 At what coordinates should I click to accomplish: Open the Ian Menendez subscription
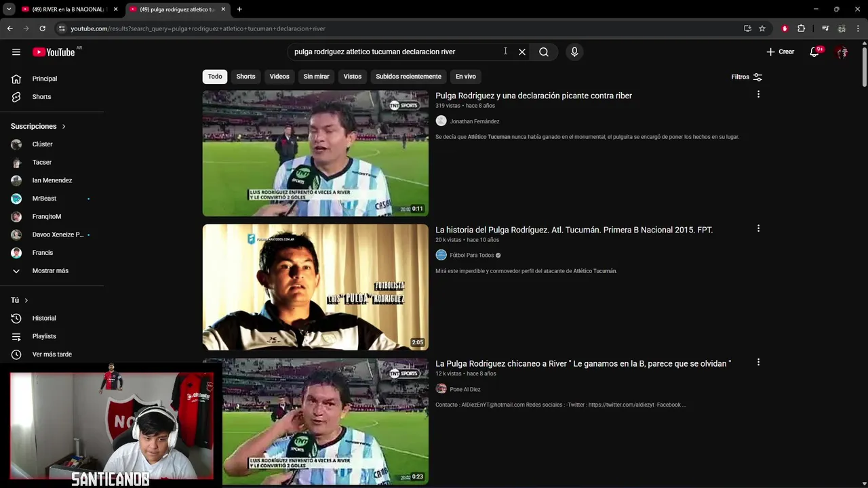click(52, 180)
